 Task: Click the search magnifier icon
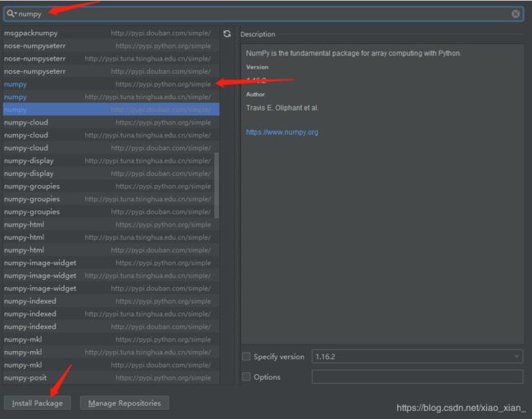coord(11,14)
